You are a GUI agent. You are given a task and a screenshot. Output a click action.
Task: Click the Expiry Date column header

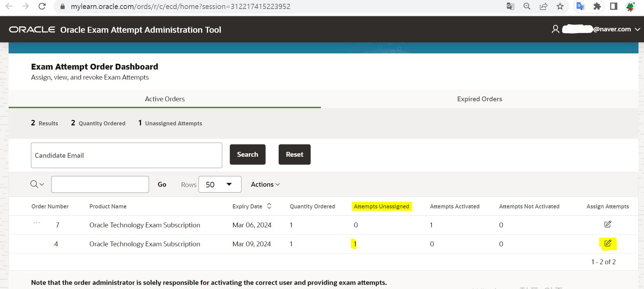click(x=247, y=206)
